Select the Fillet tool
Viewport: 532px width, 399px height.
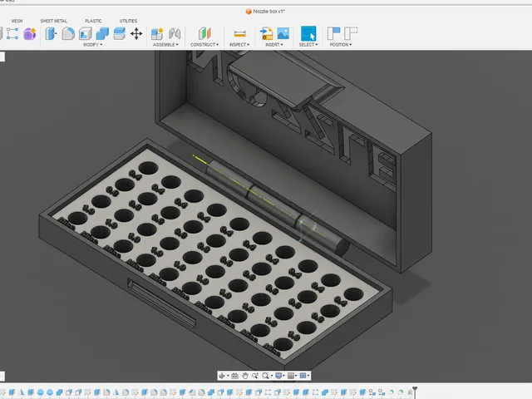click(68, 33)
